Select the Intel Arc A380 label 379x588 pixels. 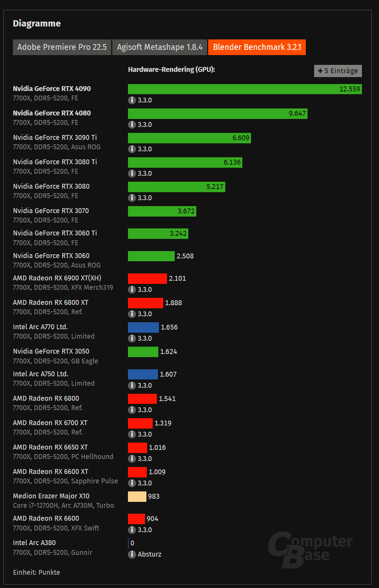coord(34,543)
